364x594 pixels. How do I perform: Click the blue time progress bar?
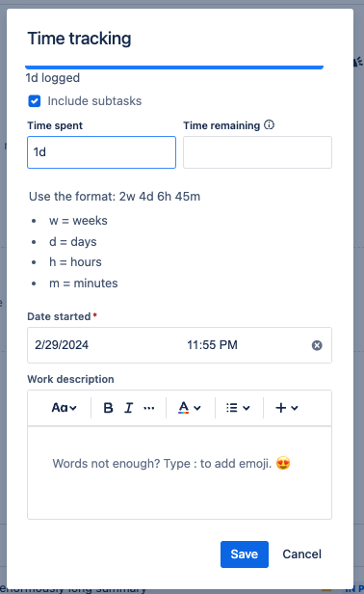pyautogui.click(x=174, y=67)
